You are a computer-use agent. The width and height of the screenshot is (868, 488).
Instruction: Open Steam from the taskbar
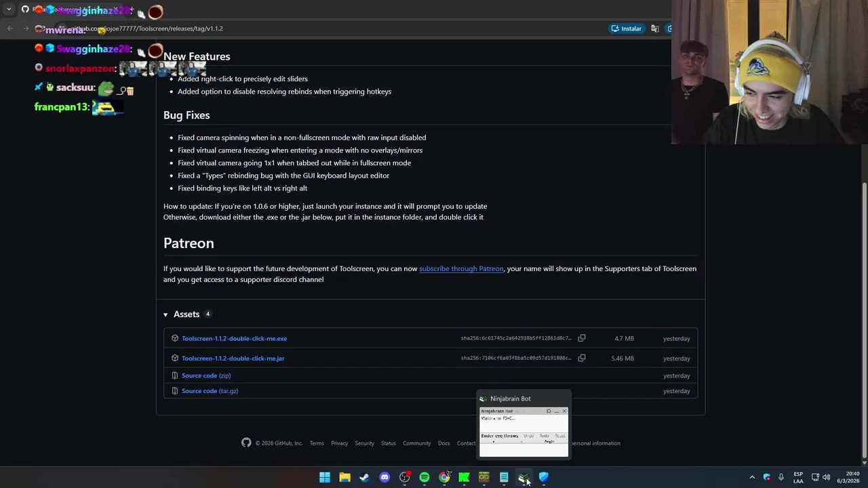[x=364, y=477]
